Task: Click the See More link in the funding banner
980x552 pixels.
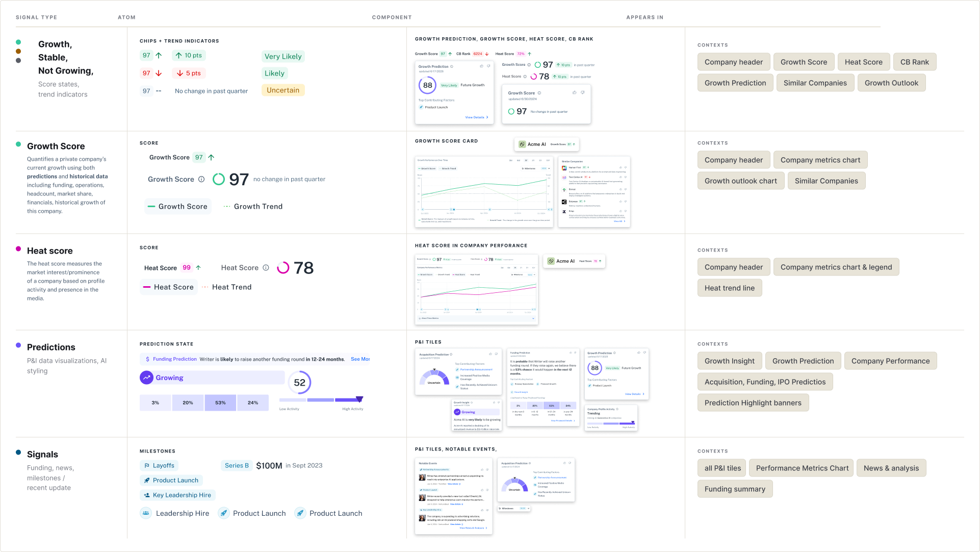Action: coord(360,359)
